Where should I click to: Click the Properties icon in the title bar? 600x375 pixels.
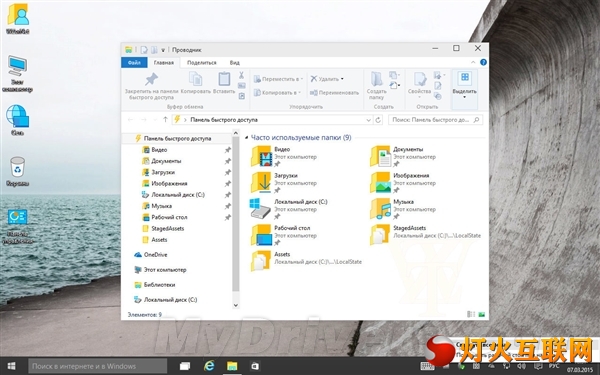click(x=143, y=50)
